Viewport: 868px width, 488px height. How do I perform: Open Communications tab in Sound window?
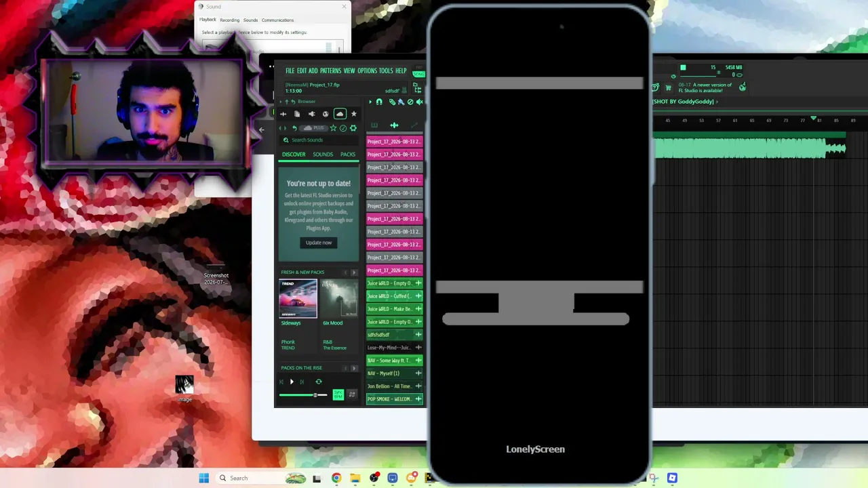pyautogui.click(x=277, y=20)
